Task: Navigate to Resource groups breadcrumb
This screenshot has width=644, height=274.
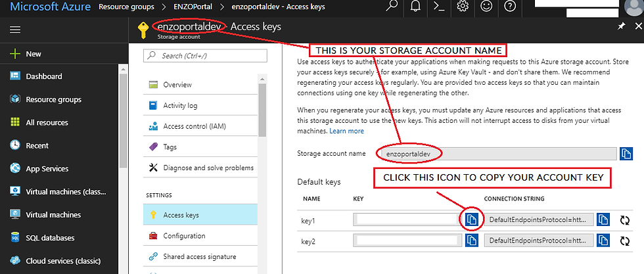Action: click(126, 7)
